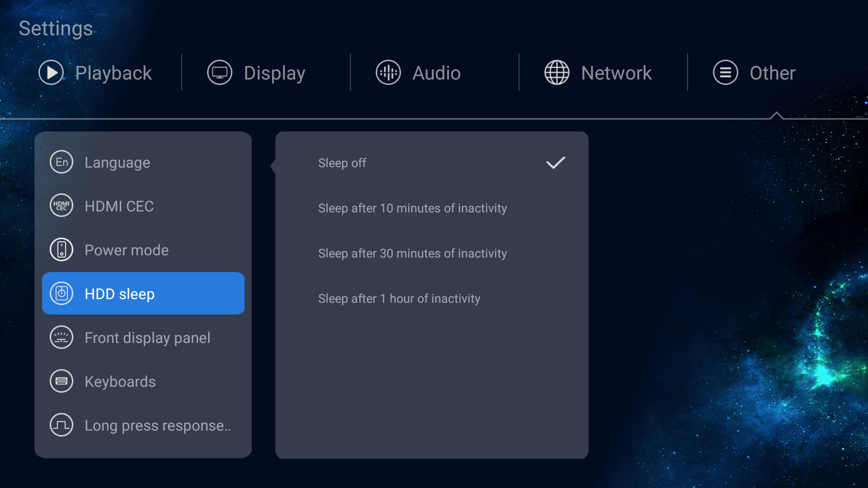Choose Sleep after 30 minutes of inactivity
This screenshot has width=868, height=488.
432,253
